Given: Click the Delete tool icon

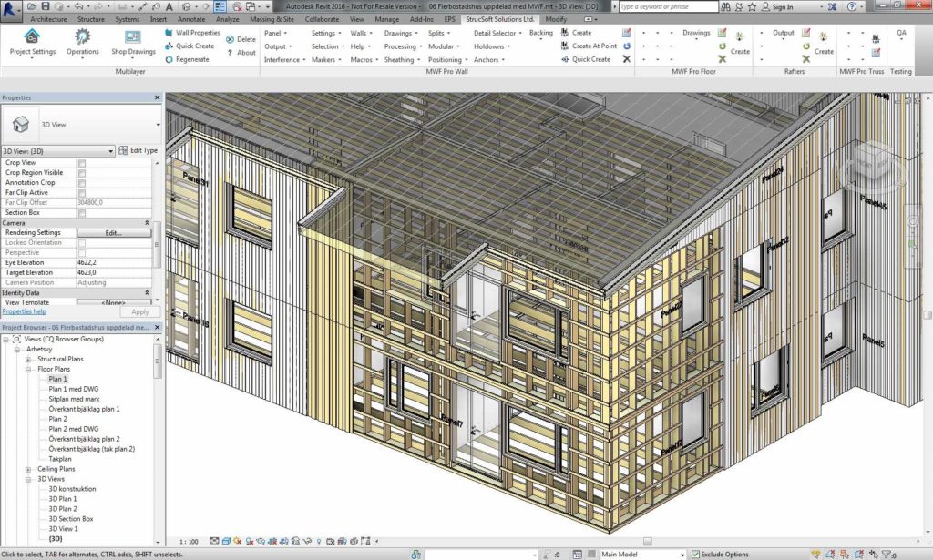Looking at the screenshot, I should [x=230, y=39].
